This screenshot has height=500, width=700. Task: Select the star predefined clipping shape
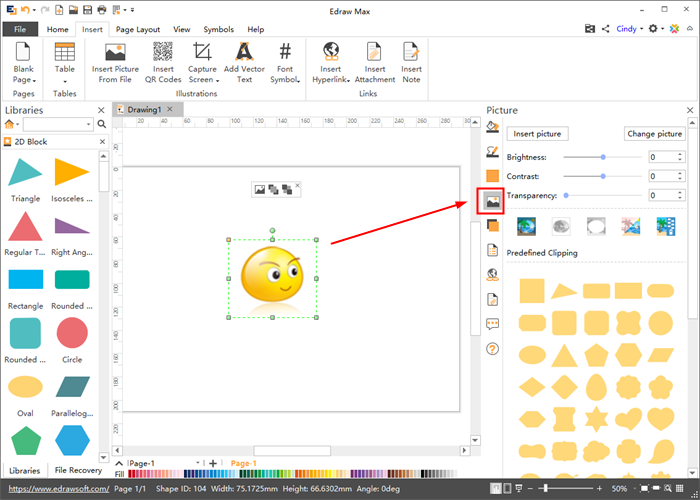pos(597,418)
